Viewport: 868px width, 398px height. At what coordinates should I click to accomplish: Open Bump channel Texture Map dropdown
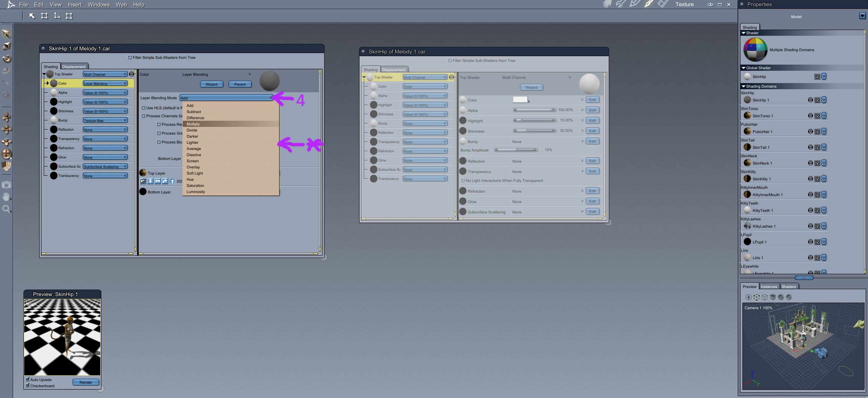tap(105, 120)
